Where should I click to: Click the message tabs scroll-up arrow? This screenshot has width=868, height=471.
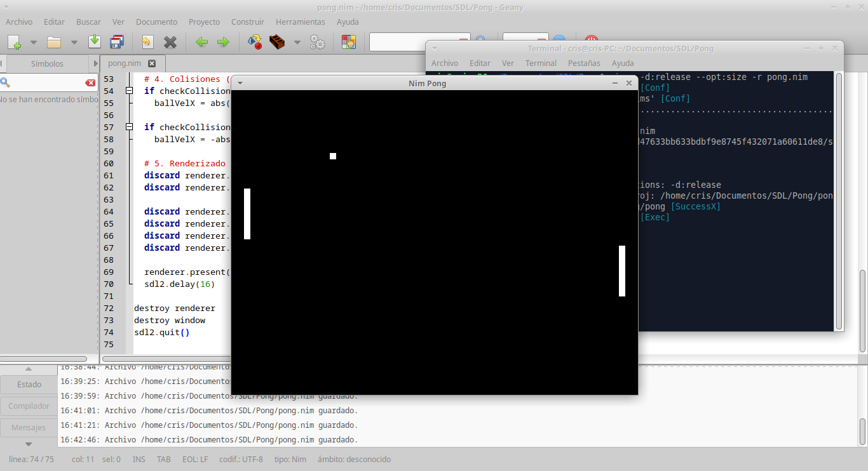(29, 369)
